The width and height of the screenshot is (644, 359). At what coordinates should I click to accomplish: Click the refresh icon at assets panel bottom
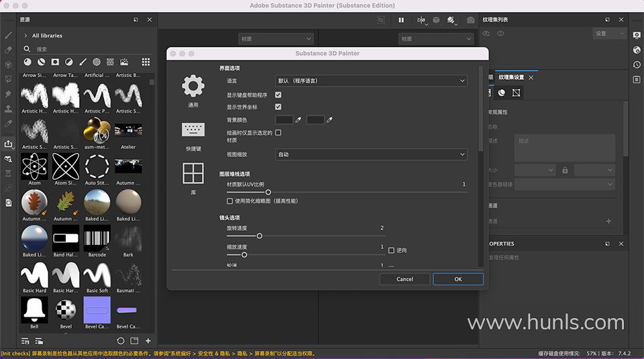(x=120, y=341)
